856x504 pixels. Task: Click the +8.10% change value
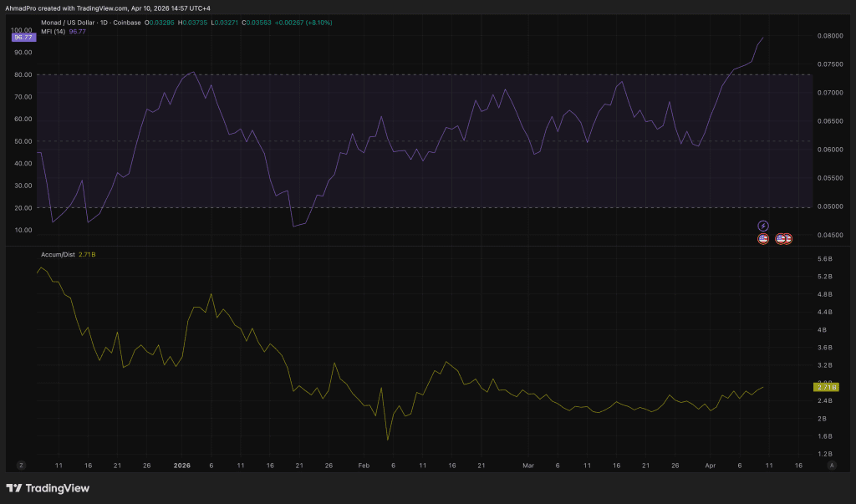coord(318,23)
